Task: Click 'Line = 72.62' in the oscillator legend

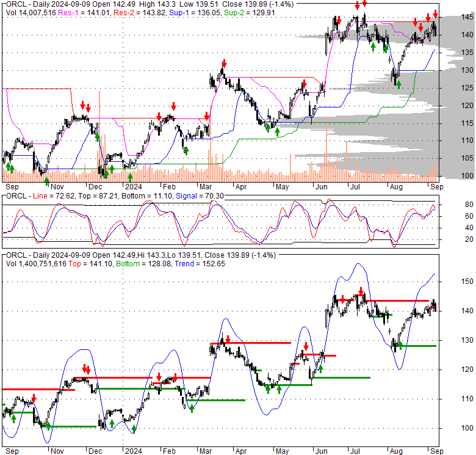Action: [x=54, y=196]
